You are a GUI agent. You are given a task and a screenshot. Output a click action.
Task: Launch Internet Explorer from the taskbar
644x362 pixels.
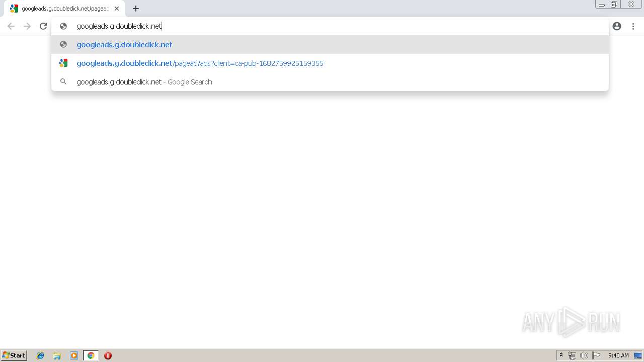click(x=40, y=355)
